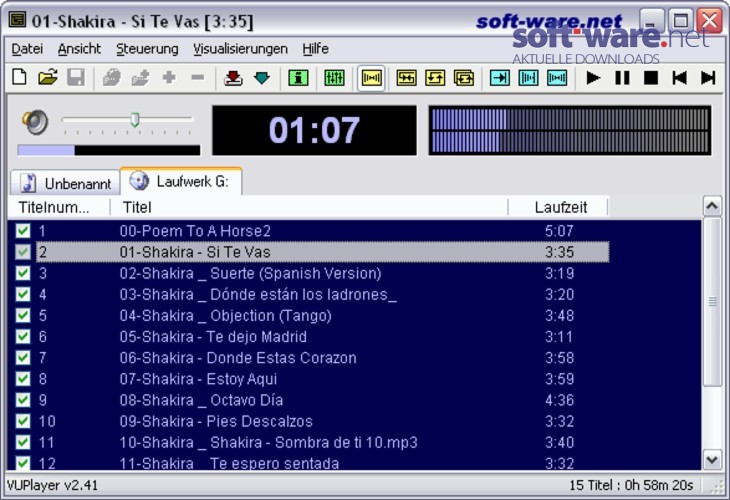This screenshot has height=500, width=730.
Task: Click the new playlist blank page icon
Action: [x=19, y=77]
